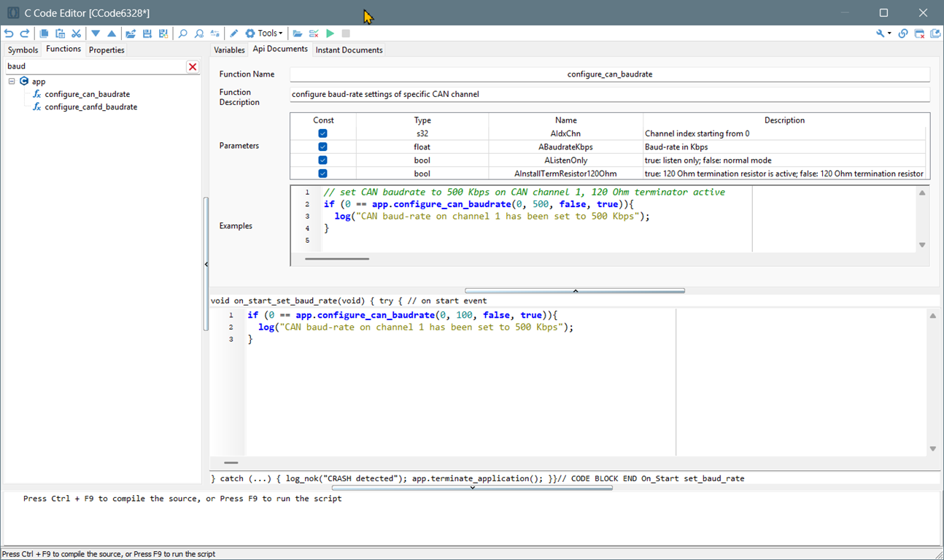Image resolution: width=944 pixels, height=560 pixels.
Task: Collapse the app tree node
Action: pyautogui.click(x=12, y=82)
